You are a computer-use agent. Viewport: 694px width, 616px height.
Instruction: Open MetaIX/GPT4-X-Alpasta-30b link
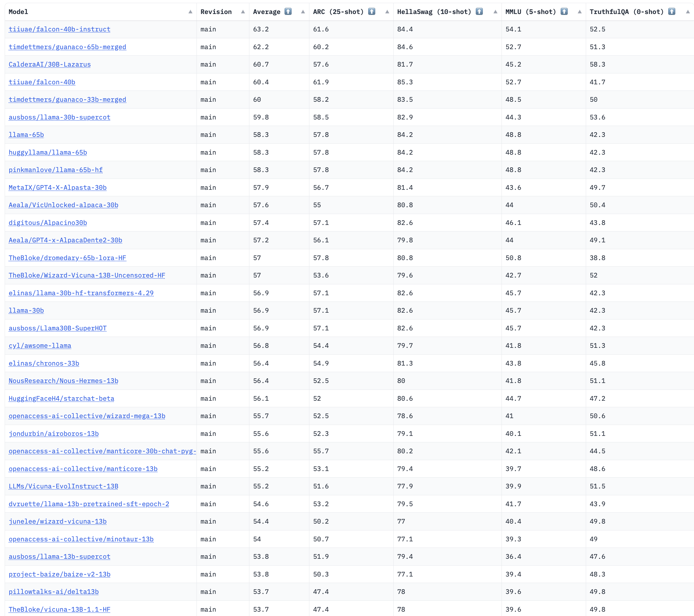click(58, 188)
